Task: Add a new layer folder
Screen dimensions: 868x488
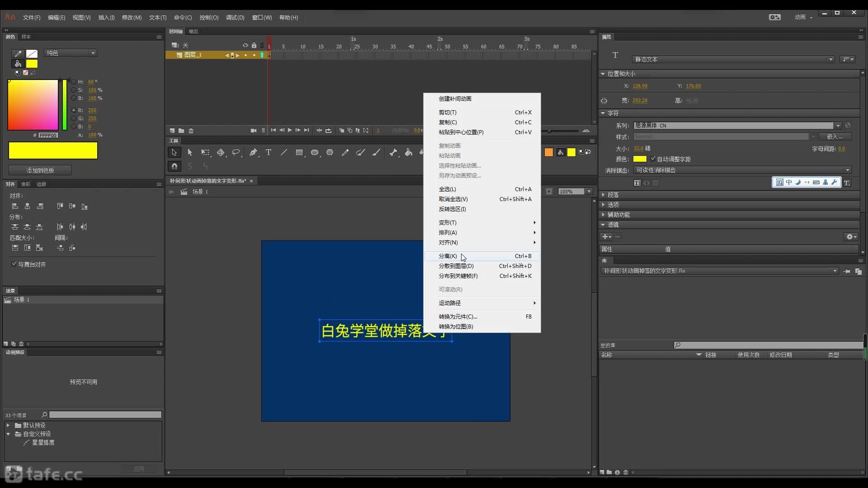Action: [181, 131]
